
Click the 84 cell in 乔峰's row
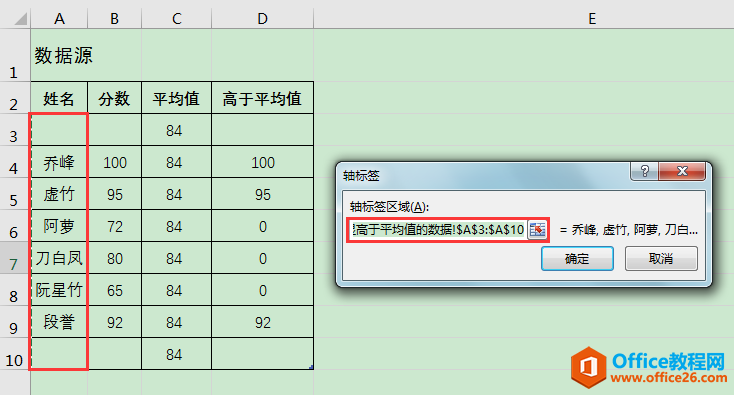click(176, 162)
